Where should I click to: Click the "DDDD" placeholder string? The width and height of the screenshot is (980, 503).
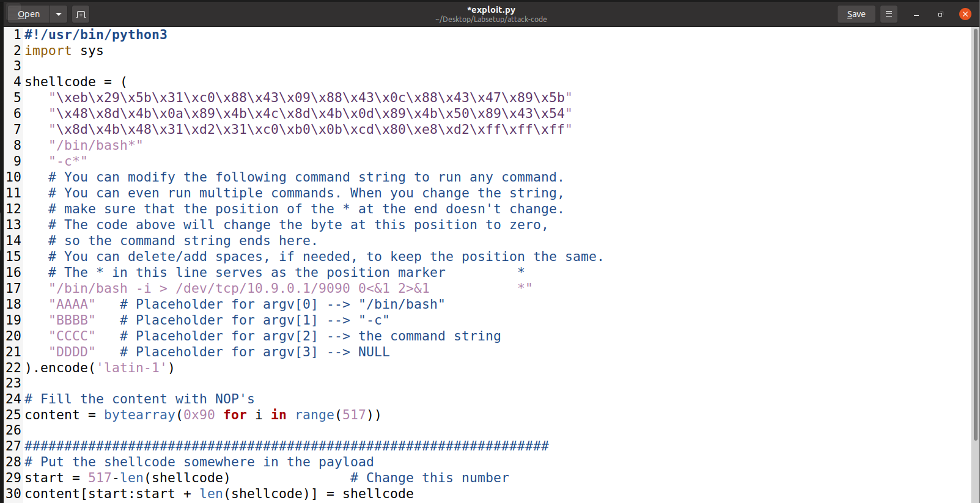(72, 352)
